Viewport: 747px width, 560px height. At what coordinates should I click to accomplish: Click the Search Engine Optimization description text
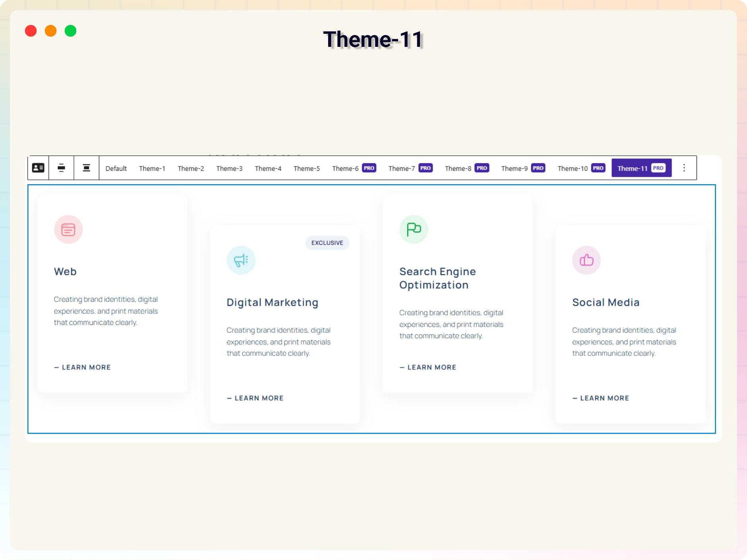click(451, 324)
